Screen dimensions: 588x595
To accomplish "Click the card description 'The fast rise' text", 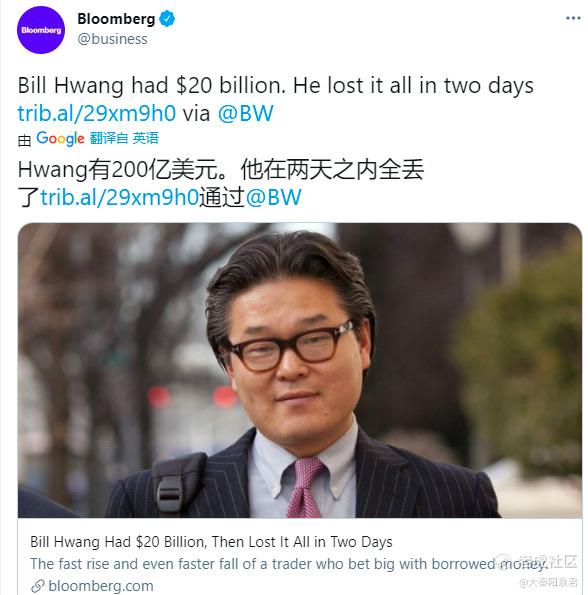I will coord(289,564).
